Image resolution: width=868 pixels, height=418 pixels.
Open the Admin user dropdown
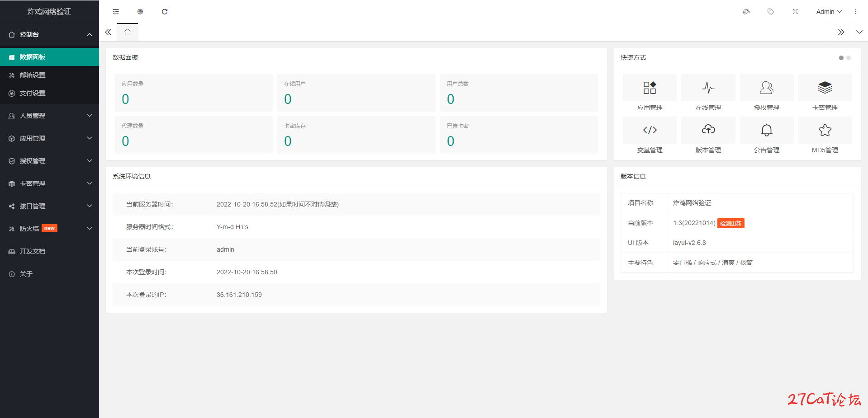829,12
